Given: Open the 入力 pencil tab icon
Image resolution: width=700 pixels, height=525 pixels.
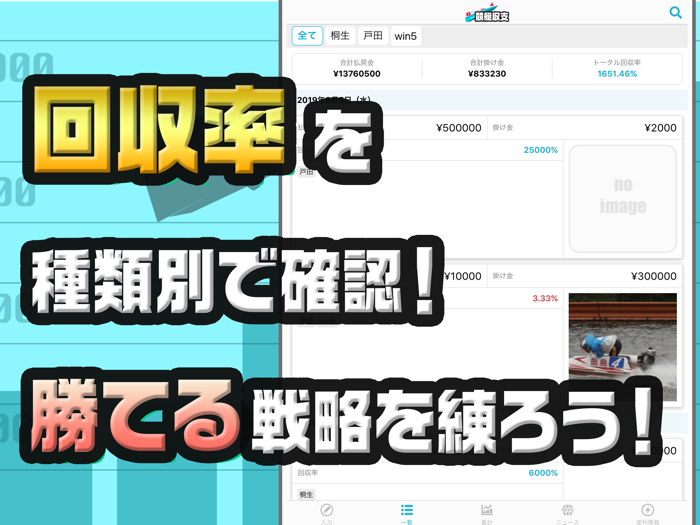Looking at the screenshot, I should [x=326, y=510].
